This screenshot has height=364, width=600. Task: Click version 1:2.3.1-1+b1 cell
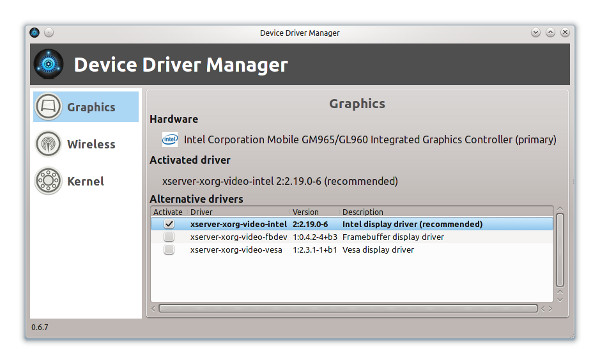(315, 250)
